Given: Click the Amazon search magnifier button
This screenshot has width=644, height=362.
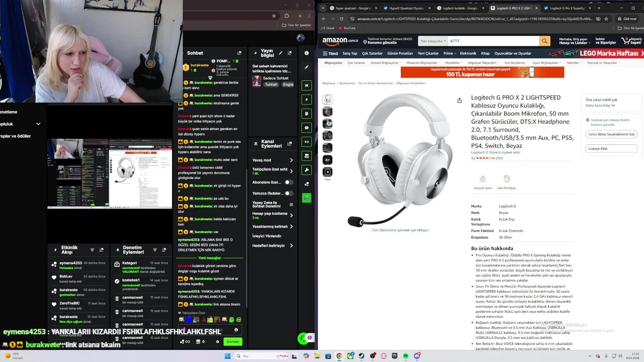Looking at the screenshot, I should [544, 41].
